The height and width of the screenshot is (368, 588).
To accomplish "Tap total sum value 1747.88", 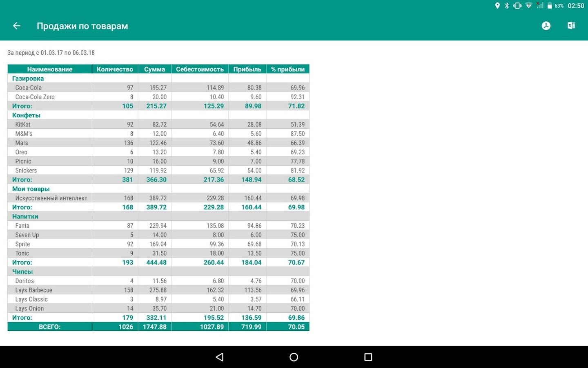I will tap(155, 327).
